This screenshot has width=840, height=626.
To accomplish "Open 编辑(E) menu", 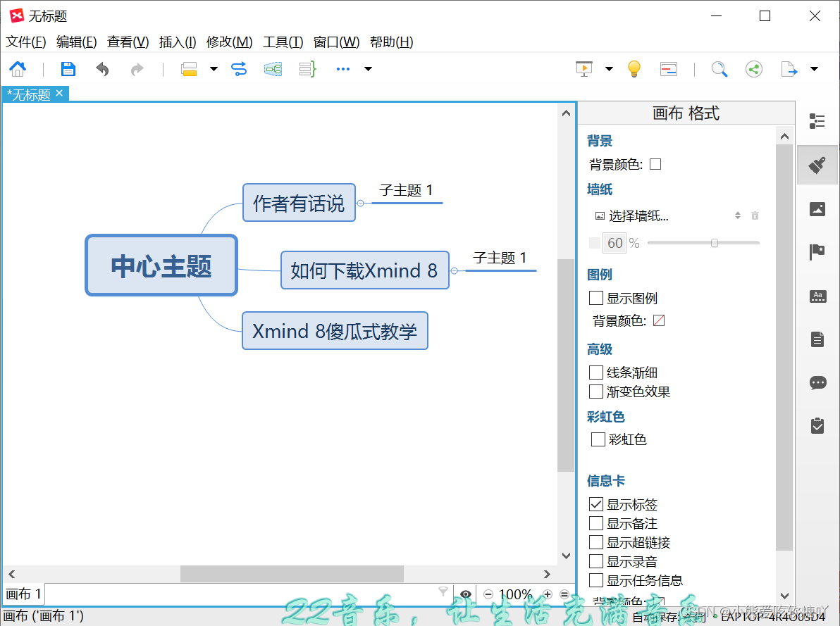I will coord(76,42).
